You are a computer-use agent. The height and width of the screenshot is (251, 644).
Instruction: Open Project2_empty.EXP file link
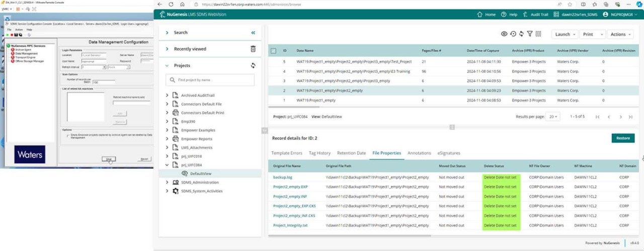pyautogui.click(x=290, y=187)
